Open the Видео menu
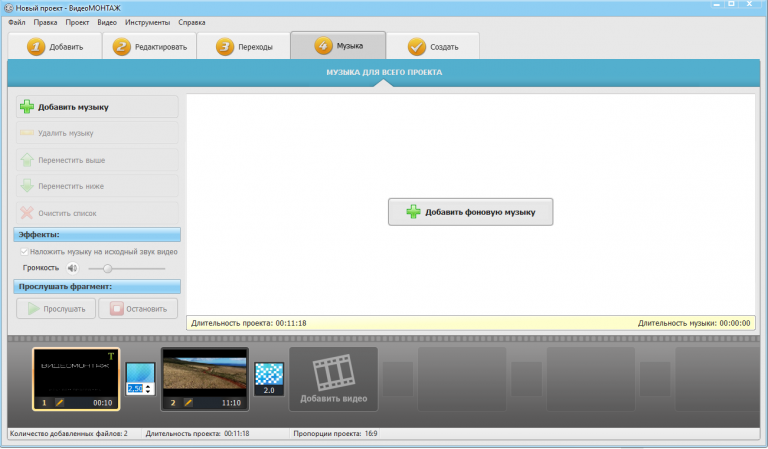The height and width of the screenshot is (449, 768). tap(107, 23)
